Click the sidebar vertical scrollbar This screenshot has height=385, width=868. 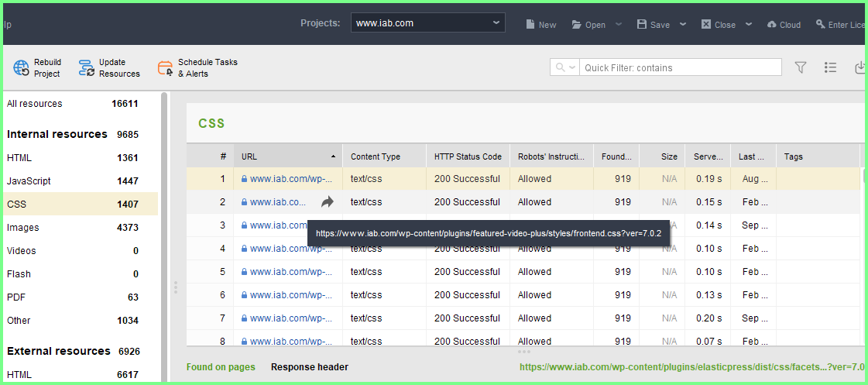click(164, 238)
